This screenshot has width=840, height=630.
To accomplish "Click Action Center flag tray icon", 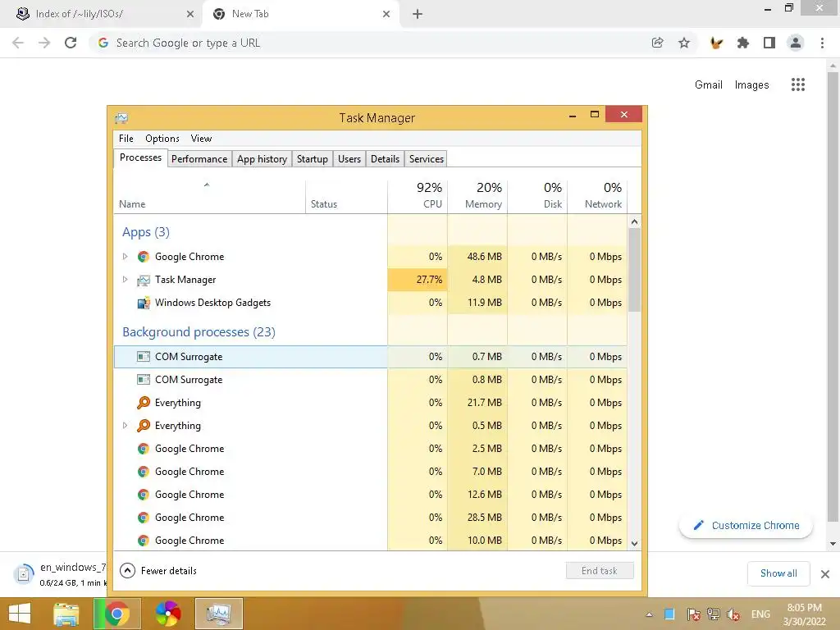I will [x=693, y=614].
